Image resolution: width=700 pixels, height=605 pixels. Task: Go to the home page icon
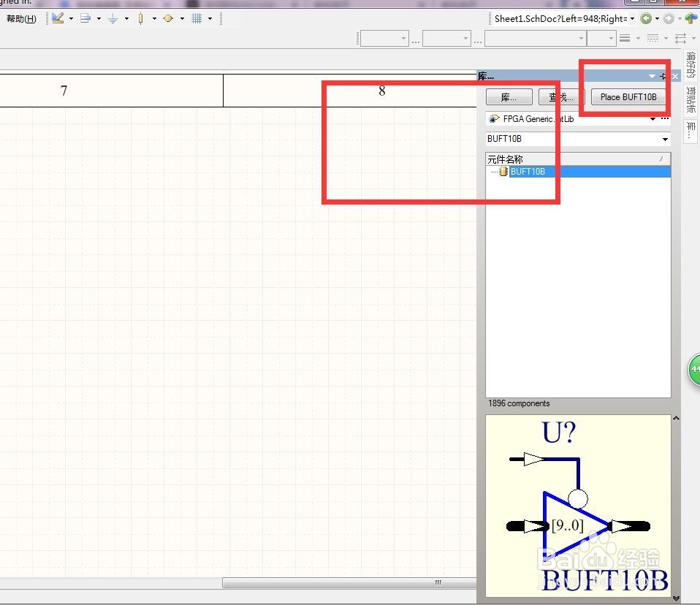pyautogui.click(x=691, y=18)
